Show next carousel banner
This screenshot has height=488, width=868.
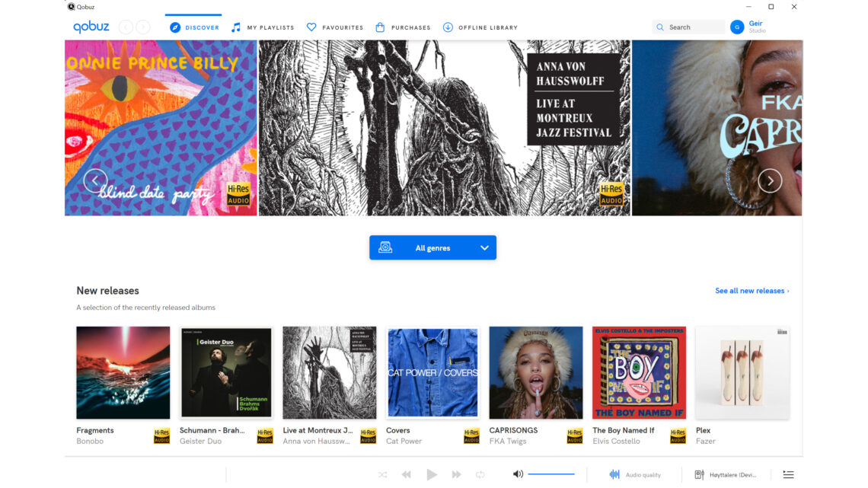[770, 180]
